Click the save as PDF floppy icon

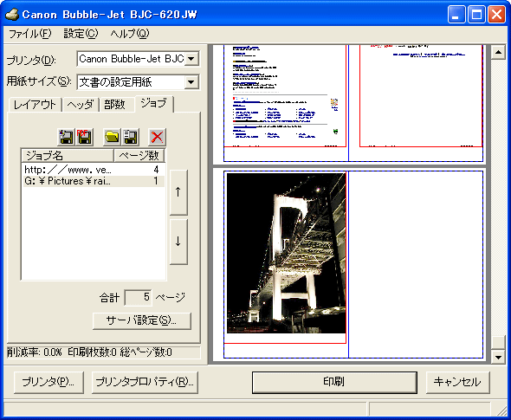(85, 137)
